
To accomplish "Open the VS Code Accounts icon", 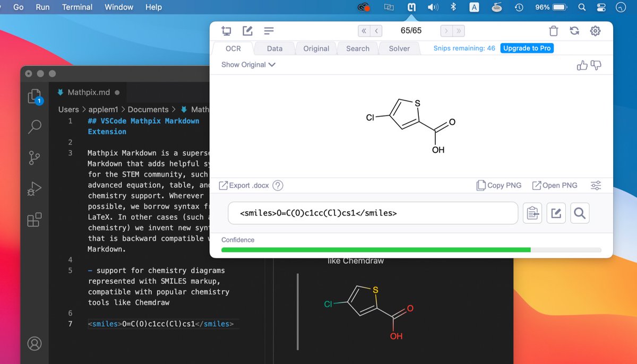I will tap(35, 343).
